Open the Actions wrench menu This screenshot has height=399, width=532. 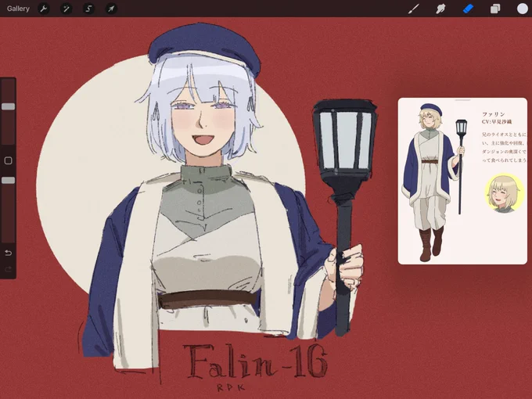pyautogui.click(x=44, y=9)
